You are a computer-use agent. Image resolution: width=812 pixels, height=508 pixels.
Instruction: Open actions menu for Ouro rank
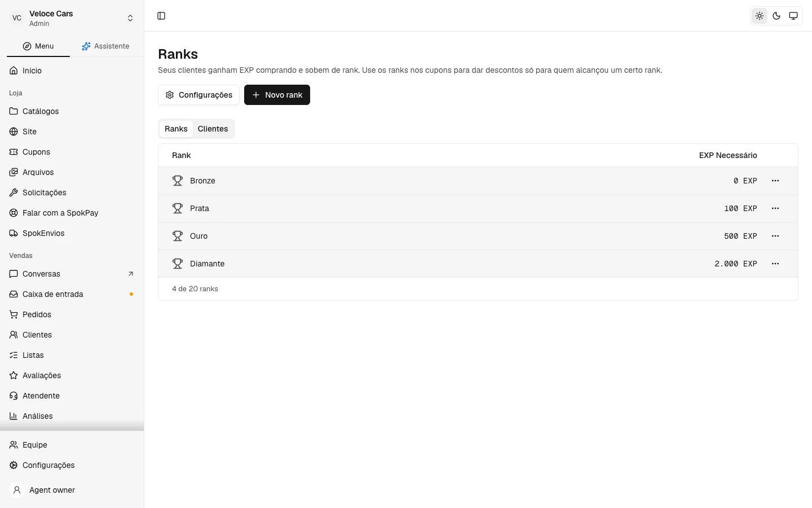coord(775,236)
